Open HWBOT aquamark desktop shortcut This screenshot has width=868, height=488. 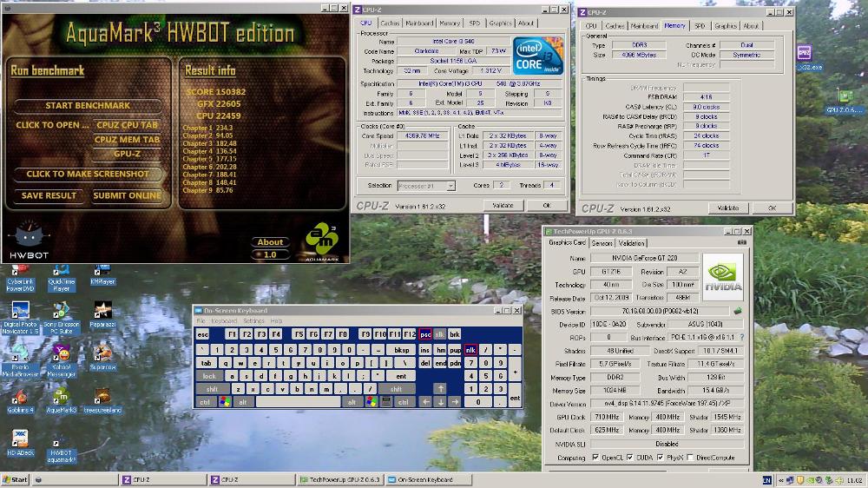point(62,447)
